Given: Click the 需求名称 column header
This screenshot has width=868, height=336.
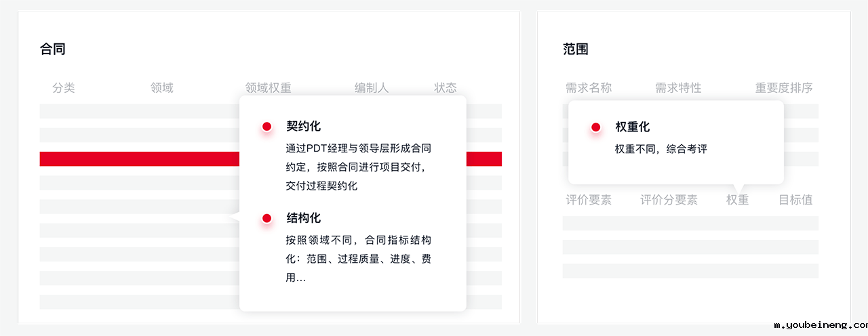Looking at the screenshot, I should pyautogui.click(x=589, y=88).
